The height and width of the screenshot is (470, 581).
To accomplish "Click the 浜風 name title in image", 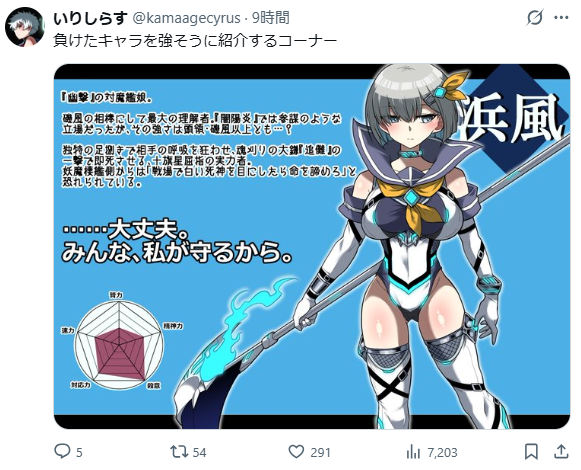I will coord(512,118).
